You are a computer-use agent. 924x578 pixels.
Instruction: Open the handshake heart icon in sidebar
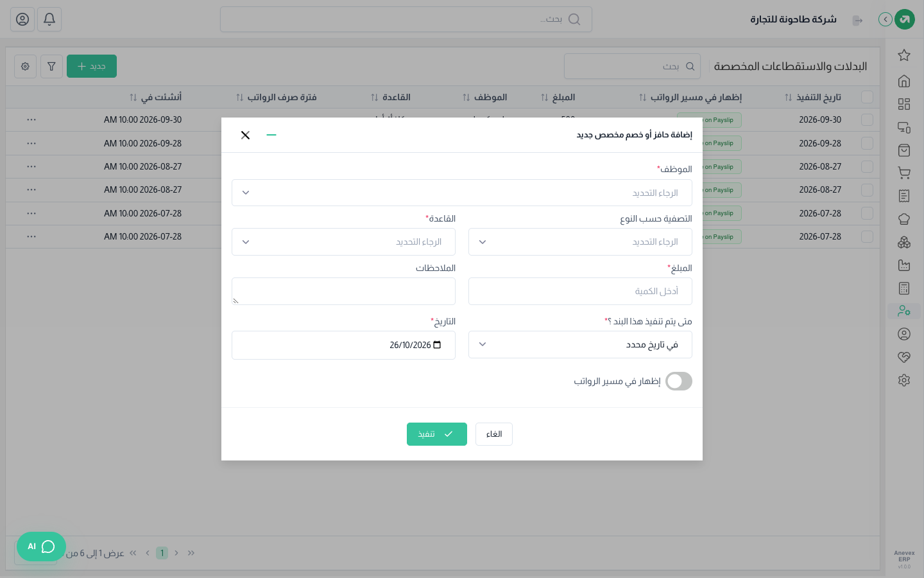(904, 357)
